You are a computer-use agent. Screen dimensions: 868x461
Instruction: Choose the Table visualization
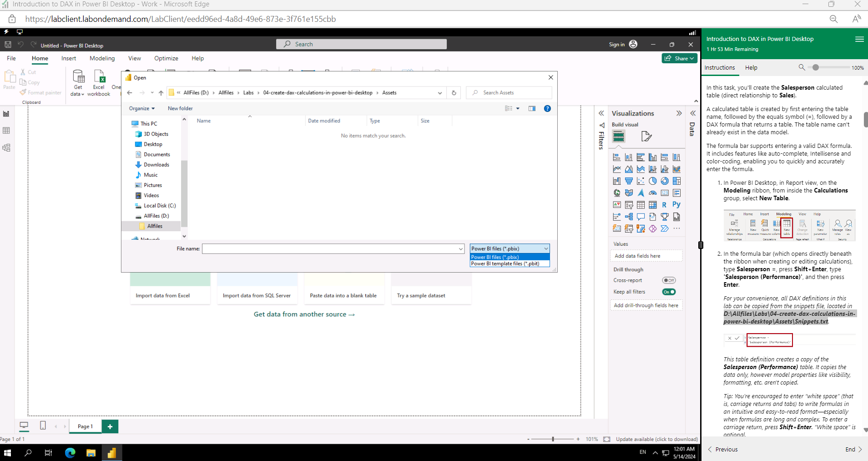641,205
